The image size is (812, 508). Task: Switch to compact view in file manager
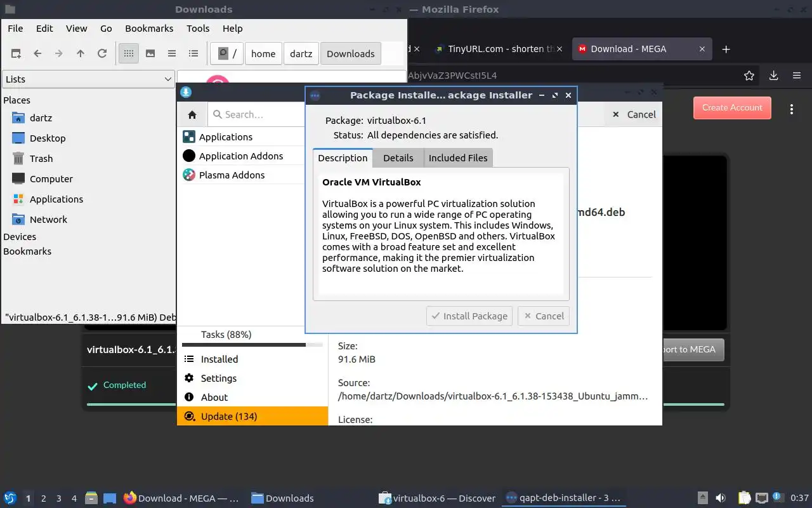[x=172, y=54]
